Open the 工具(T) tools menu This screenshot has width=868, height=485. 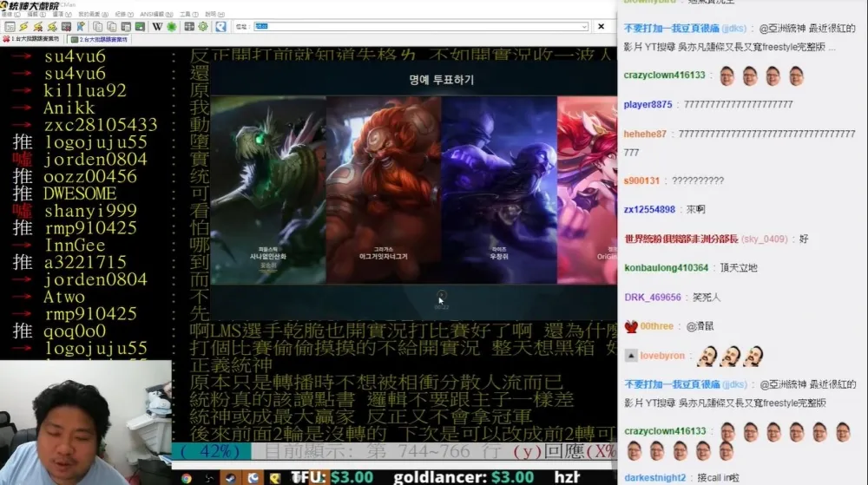pos(188,15)
